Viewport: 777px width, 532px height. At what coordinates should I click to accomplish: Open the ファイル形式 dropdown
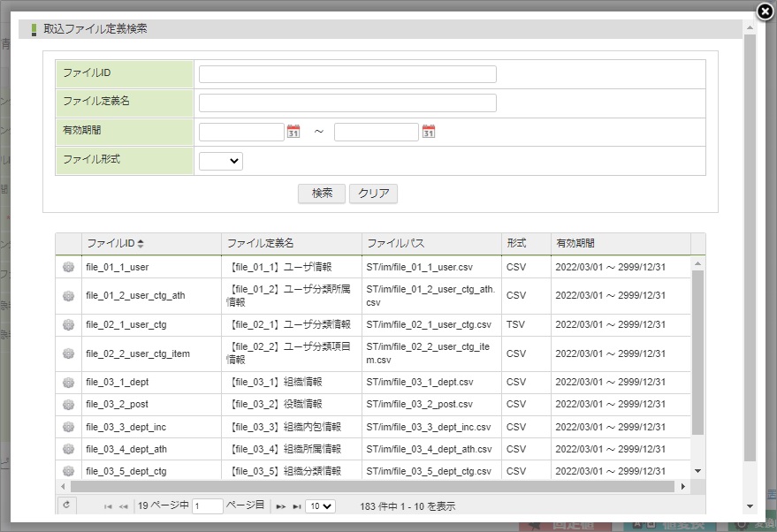coord(221,161)
